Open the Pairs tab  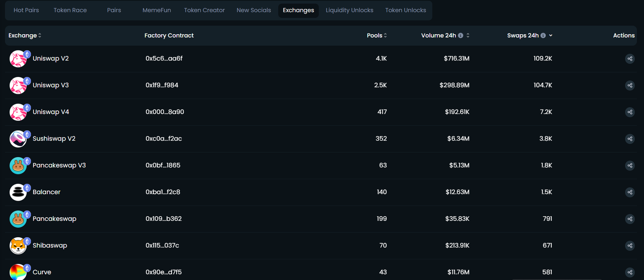click(x=114, y=10)
